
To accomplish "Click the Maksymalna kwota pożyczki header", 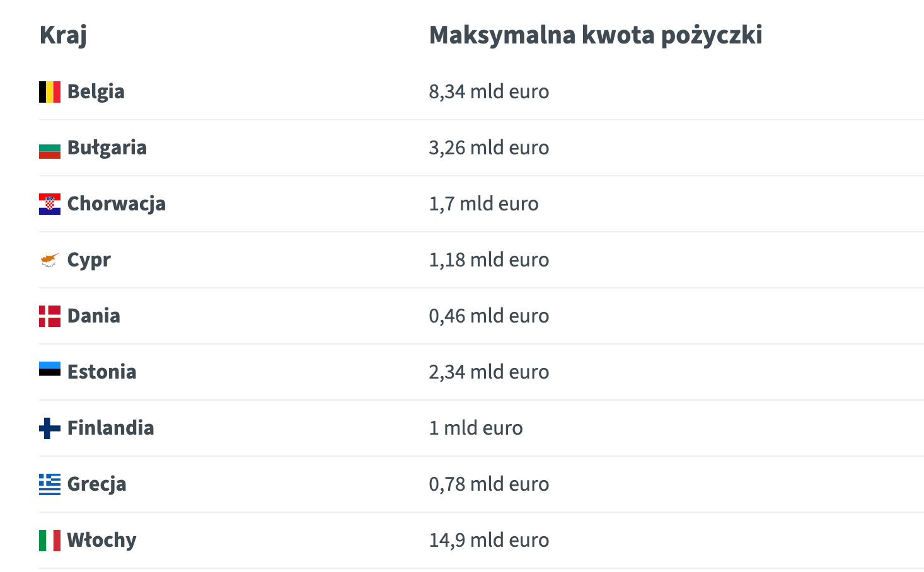I will [x=596, y=35].
